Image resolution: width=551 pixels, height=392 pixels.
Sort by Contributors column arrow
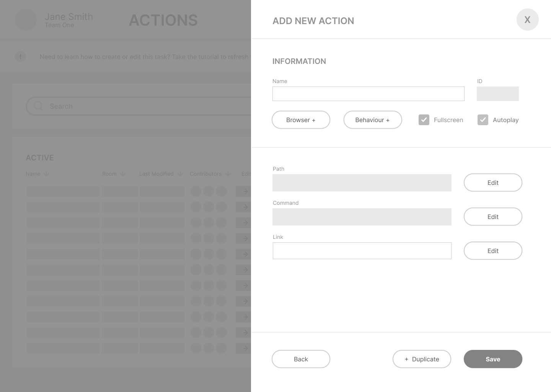(x=228, y=174)
